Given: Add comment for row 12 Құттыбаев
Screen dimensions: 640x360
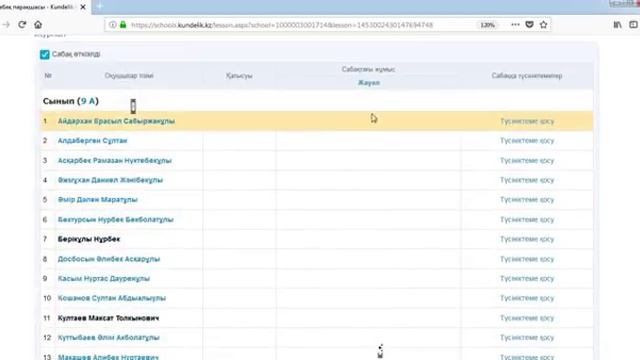Looking at the screenshot, I should tap(527, 338).
